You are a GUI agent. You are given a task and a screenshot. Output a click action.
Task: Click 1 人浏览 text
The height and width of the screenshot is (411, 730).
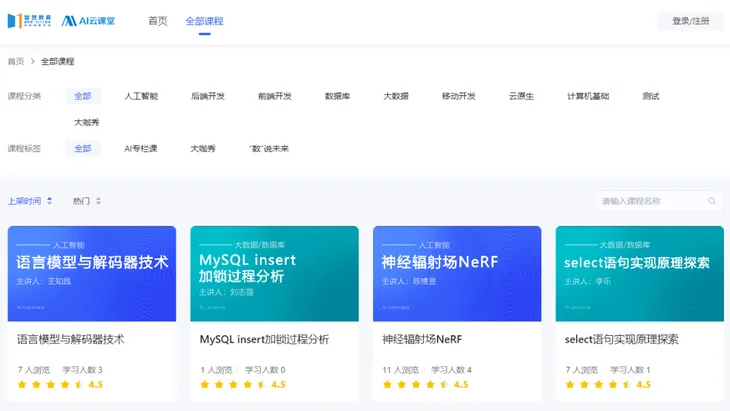pyautogui.click(x=216, y=370)
